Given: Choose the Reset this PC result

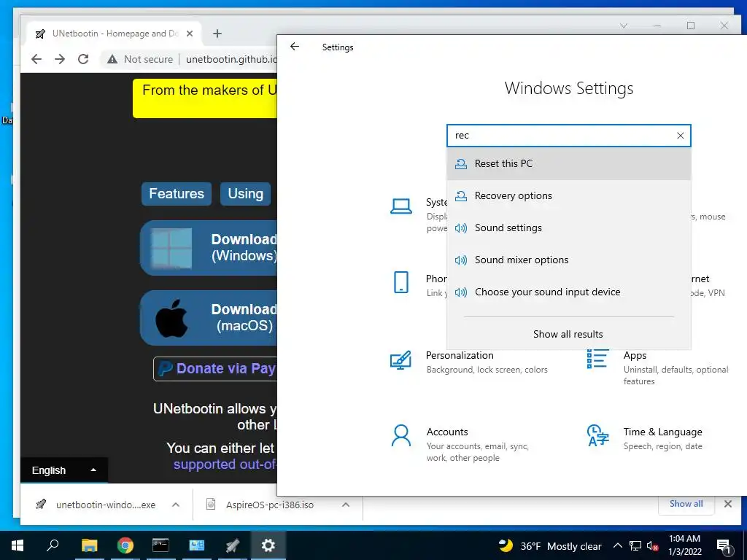Looking at the screenshot, I should pyautogui.click(x=569, y=164).
